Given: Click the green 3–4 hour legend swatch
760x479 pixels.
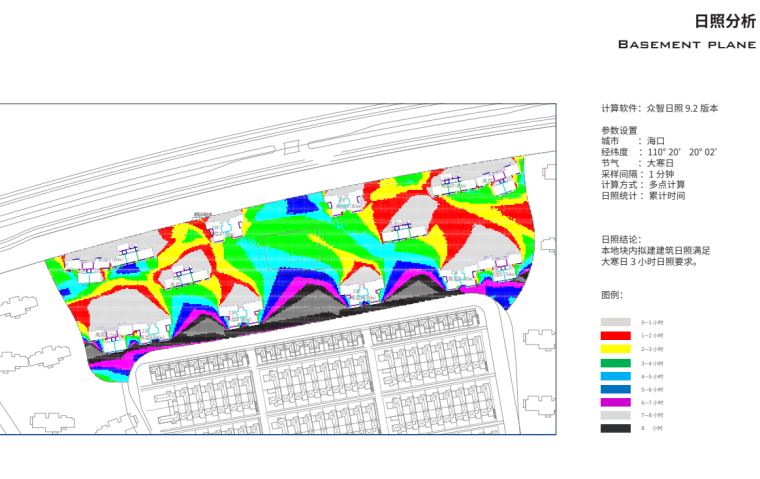Looking at the screenshot, I should 615,362.
